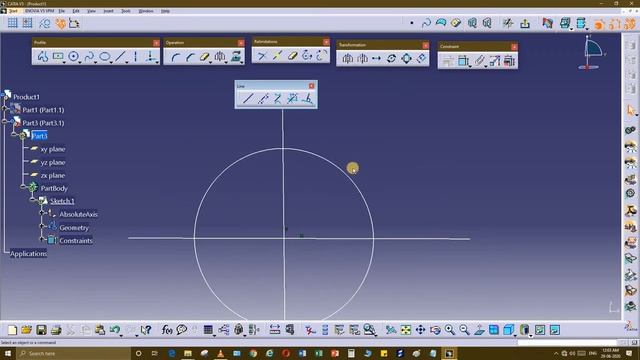Open the Start menu in the CATIA menu bar
This screenshot has width=640, height=360.
pos(13,11)
